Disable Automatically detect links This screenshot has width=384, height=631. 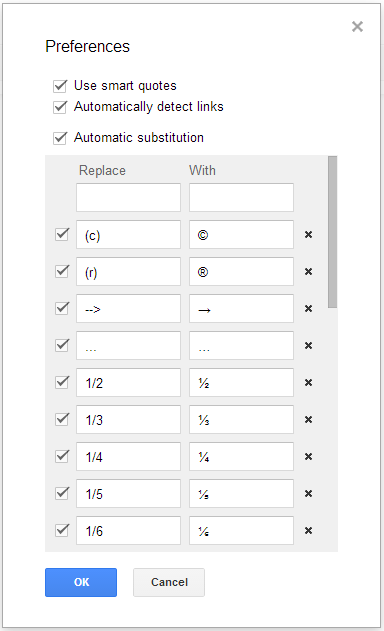click(60, 107)
